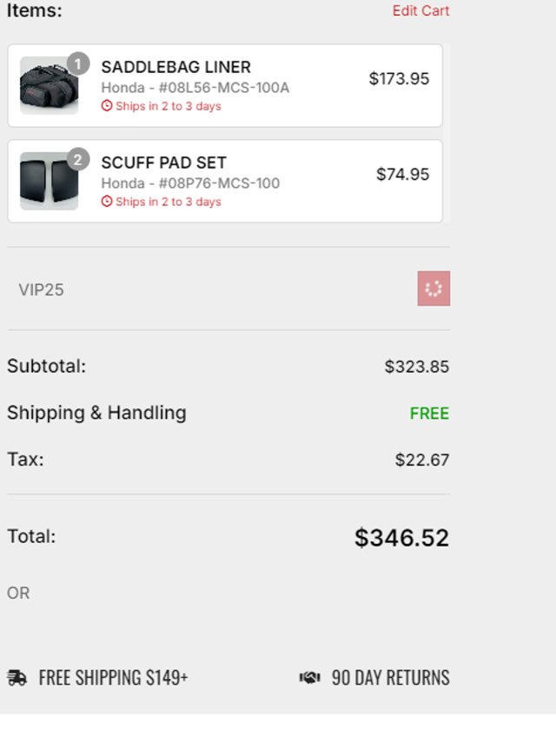This screenshot has width=556, height=756.
Task: Click the clock icon under Saddlebag Liner
Action: click(107, 106)
